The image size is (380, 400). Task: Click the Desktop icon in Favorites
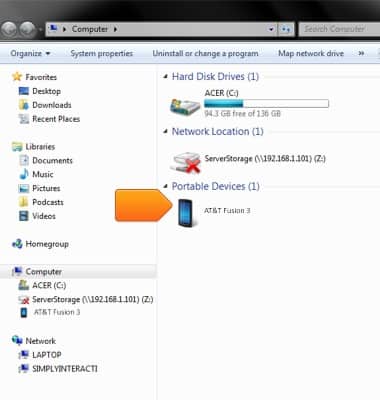[x=24, y=91]
